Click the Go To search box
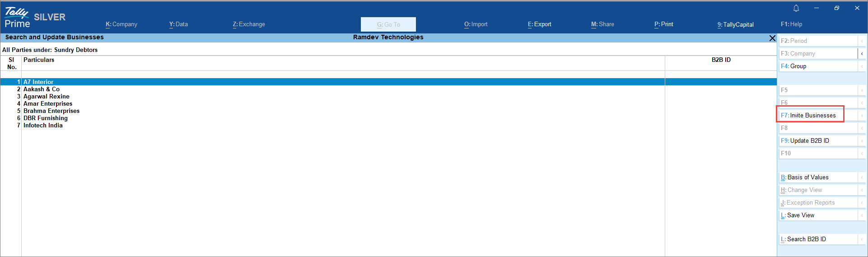Viewport: 868px width, 257px height. [x=388, y=24]
